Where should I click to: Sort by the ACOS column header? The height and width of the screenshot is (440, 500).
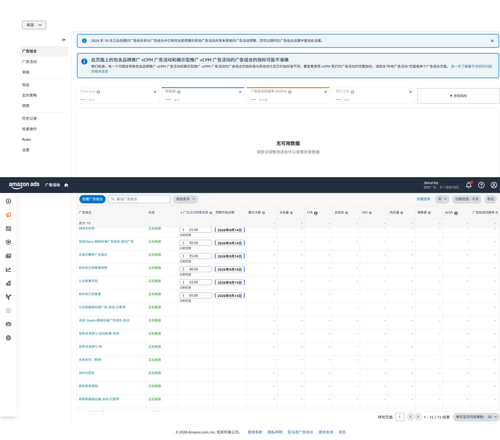pos(449,213)
